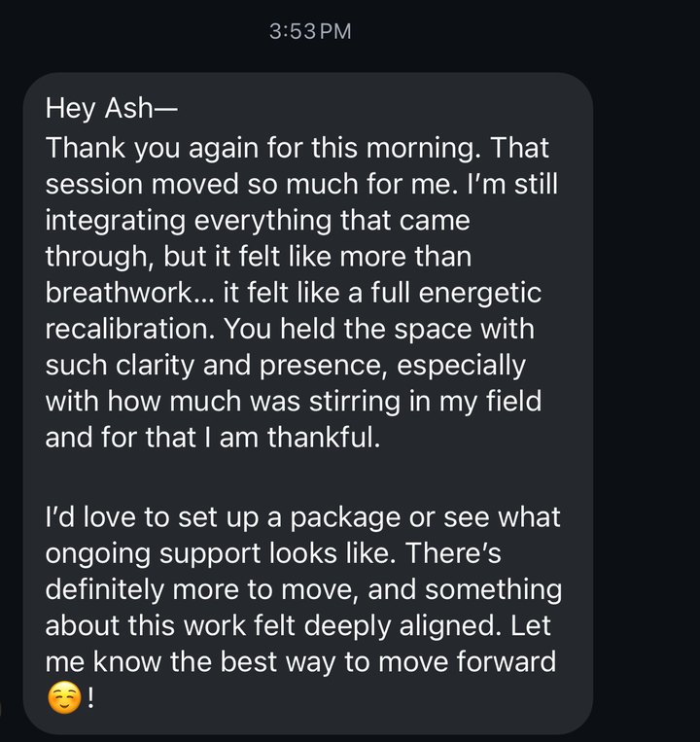Click the word "integrating" in the message
Image resolution: width=700 pixels, height=742 pixels.
(116, 221)
